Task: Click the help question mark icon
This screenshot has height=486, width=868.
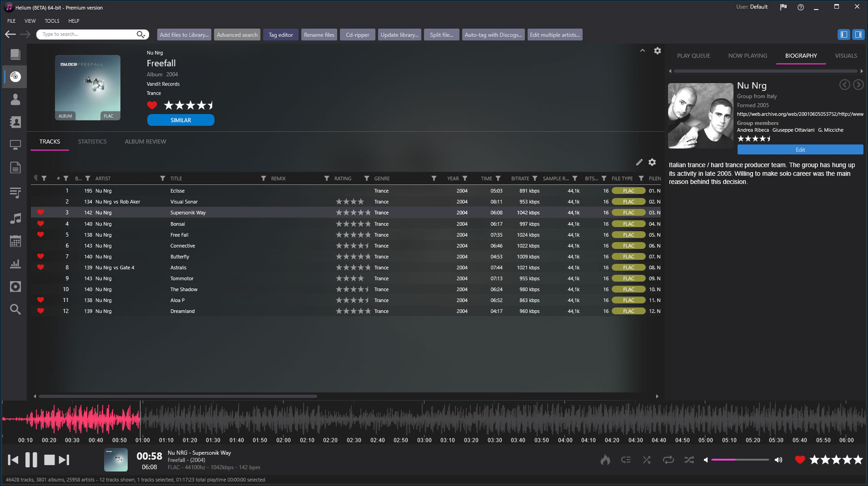Action: [801, 7]
